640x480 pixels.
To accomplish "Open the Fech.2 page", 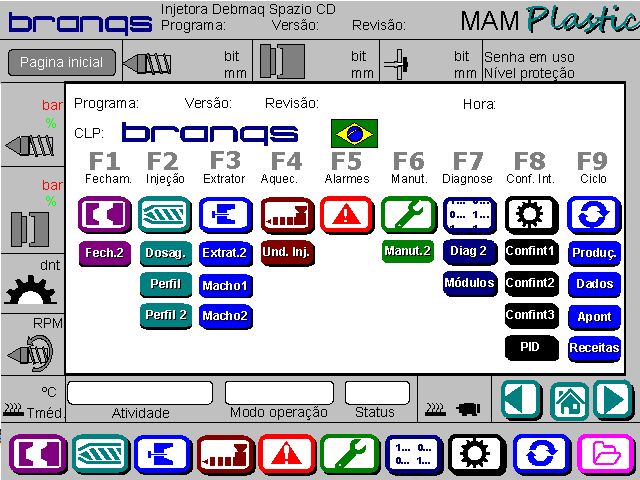I will click(104, 253).
